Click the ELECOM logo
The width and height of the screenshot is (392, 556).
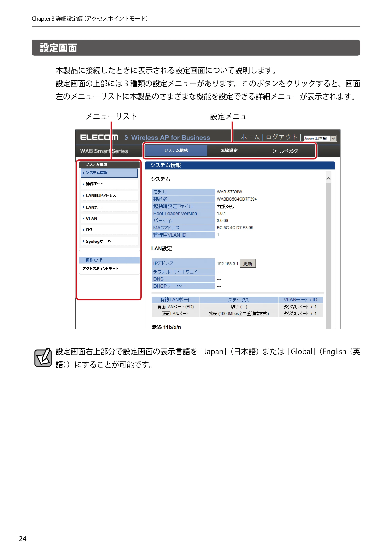tap(99, 137)
